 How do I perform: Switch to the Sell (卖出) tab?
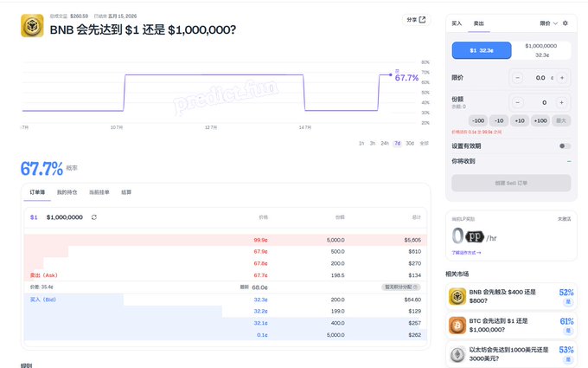click(478, 23)
